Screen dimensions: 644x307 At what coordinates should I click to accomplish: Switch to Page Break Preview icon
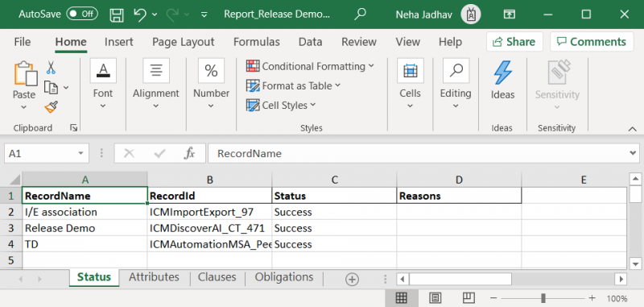click(469, 298)
